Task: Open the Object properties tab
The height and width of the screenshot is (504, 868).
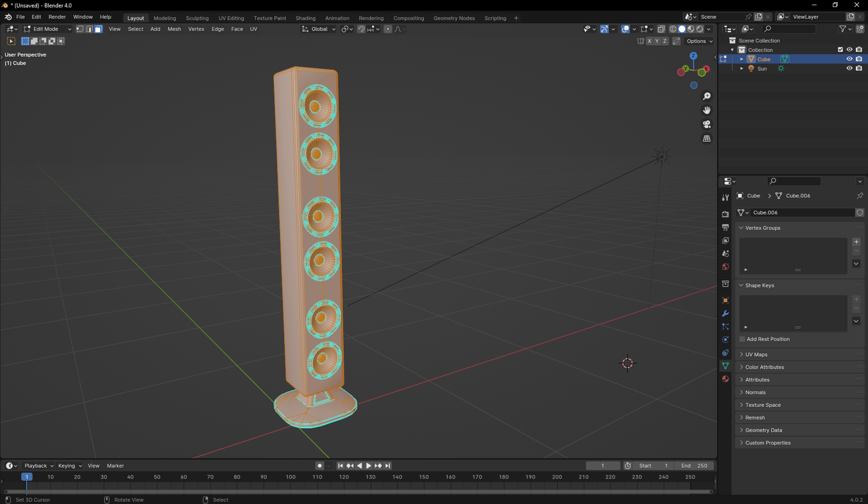Action: pos(725,300)
